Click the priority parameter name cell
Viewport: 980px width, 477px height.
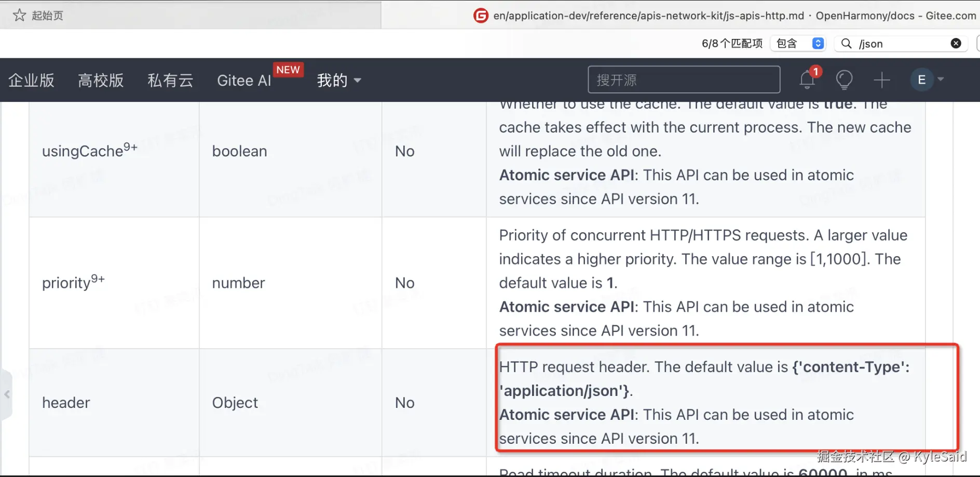[x=114, y=283]
